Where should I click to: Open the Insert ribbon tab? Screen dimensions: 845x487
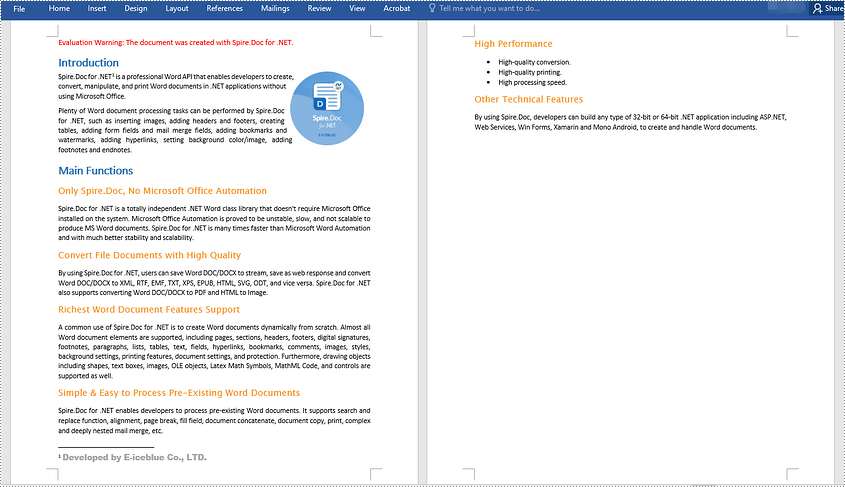click(97, 9)
